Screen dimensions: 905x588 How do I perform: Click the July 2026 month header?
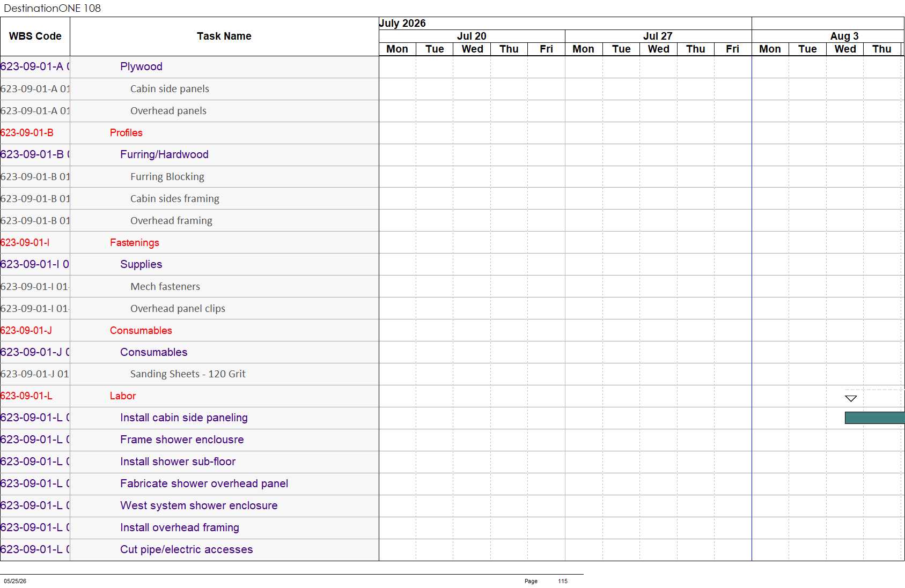(x=402, y=23)
